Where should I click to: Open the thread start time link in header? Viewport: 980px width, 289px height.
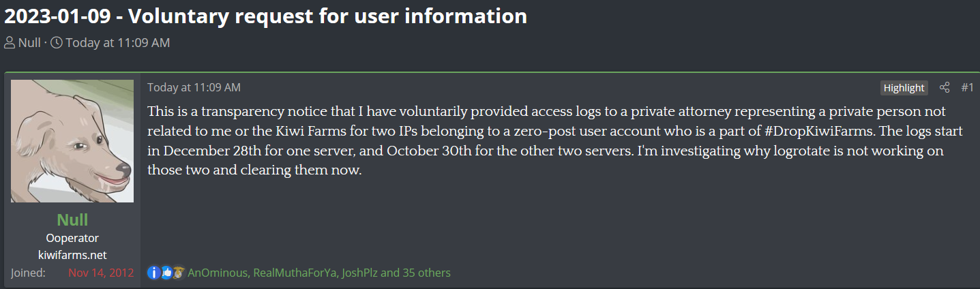[x=117, y=42]
